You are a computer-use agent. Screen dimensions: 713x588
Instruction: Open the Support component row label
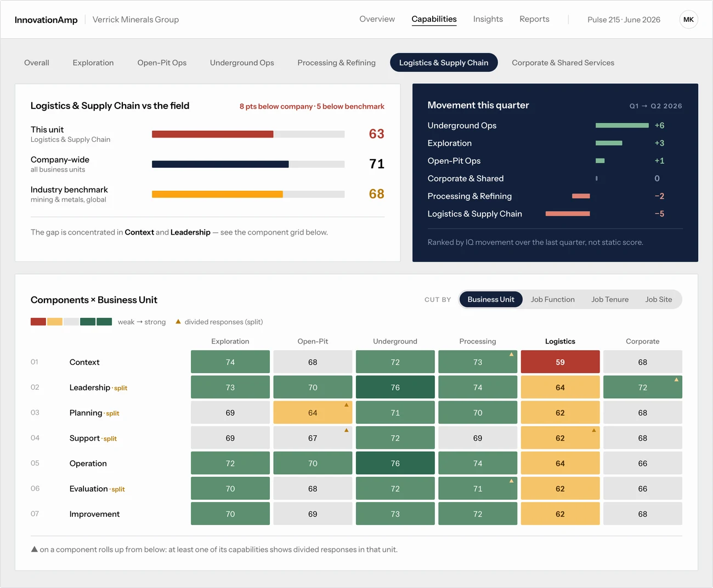click(x=84, y=438)
